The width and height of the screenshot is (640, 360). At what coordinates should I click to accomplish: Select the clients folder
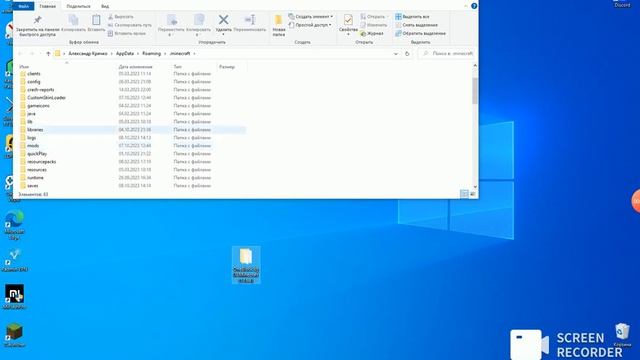33,74
